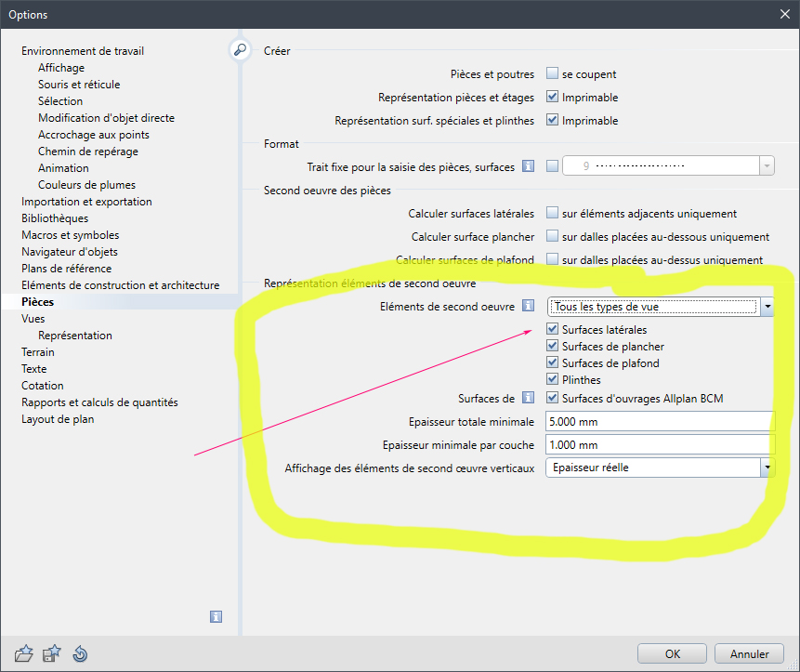The image size is (800, 672).
Task: Open Bibliothèques category
Action: point(55,218)
